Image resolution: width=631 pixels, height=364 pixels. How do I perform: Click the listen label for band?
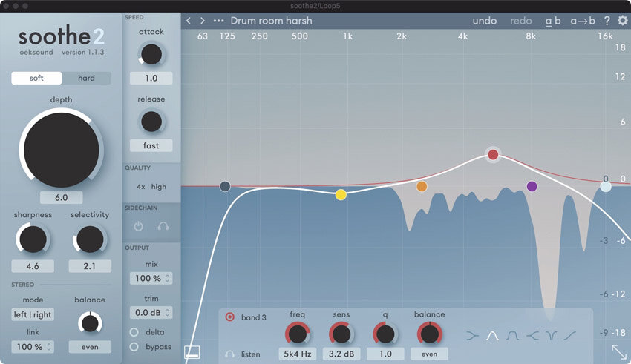click(x=251, y=354)
